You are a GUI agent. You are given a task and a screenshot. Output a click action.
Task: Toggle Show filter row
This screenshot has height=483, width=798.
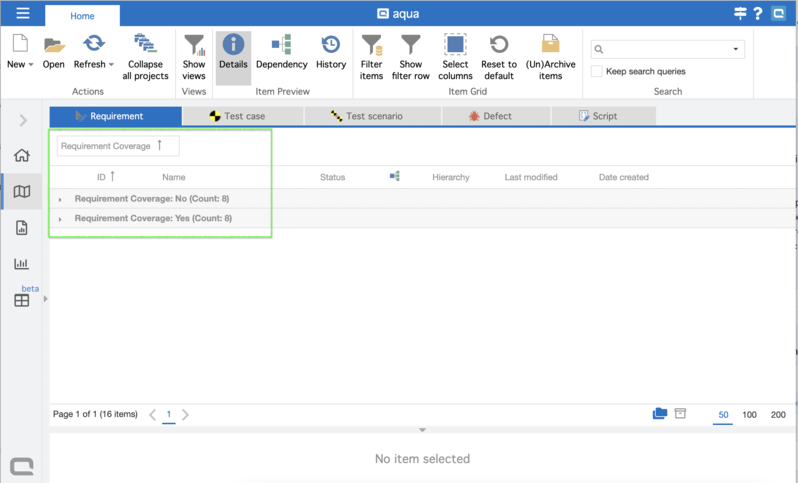(411, 46)
